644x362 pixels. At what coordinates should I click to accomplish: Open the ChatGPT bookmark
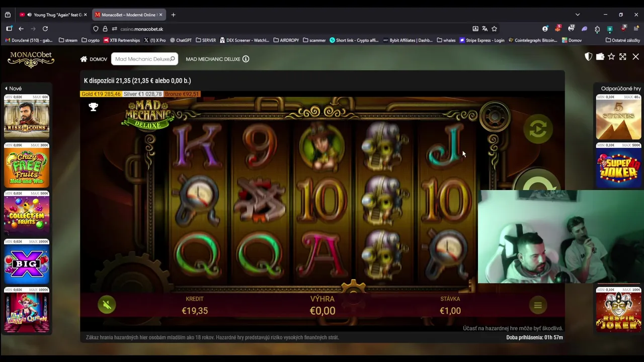pyautogui.click(x=181, y=40)
